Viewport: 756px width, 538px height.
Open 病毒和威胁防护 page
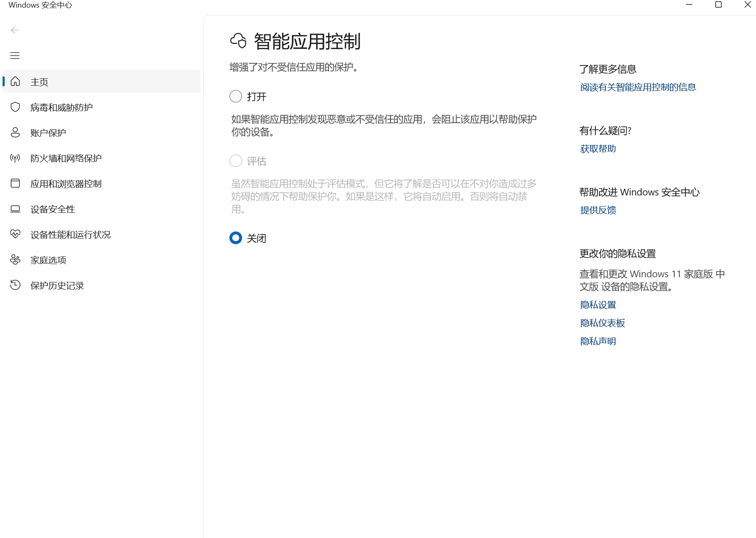click(x=101, y=107)
